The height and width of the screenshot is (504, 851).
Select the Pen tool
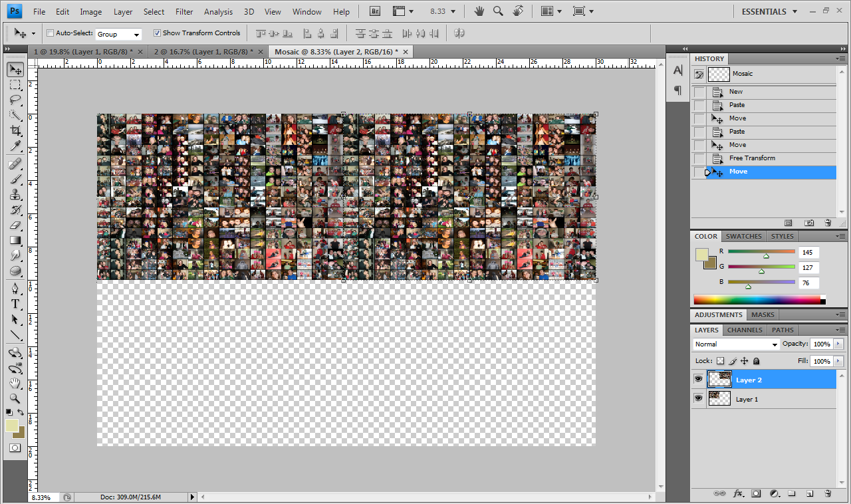pos(15,288)
